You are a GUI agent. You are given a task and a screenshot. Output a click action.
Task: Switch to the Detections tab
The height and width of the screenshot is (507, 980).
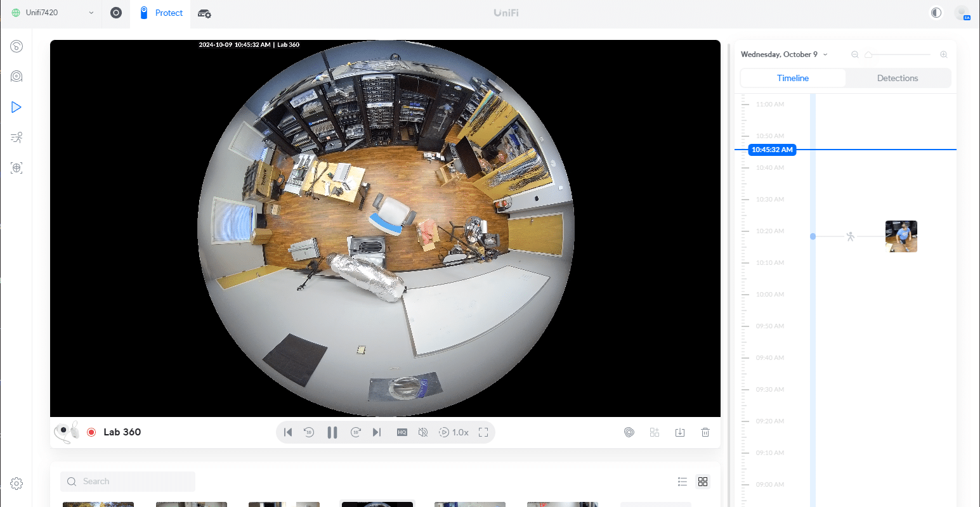pyautogui.click(x=898, y=78)
